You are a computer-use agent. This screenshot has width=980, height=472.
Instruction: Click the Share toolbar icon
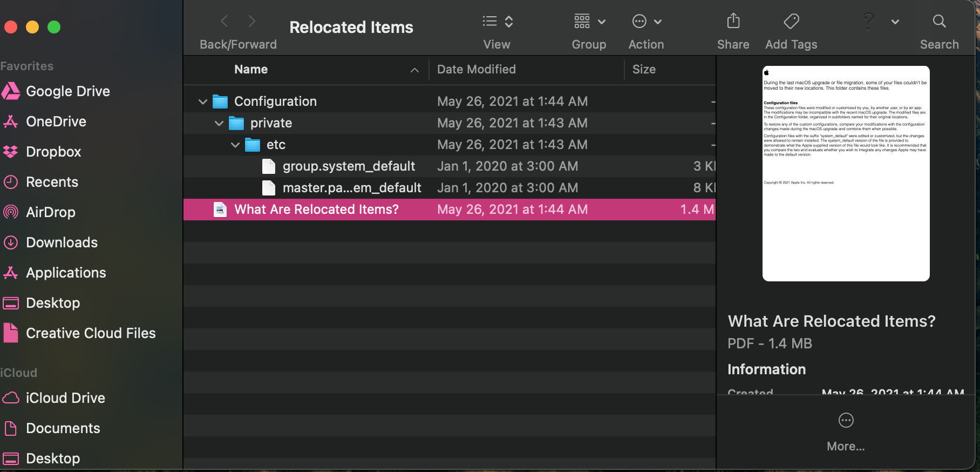[733, 22]
